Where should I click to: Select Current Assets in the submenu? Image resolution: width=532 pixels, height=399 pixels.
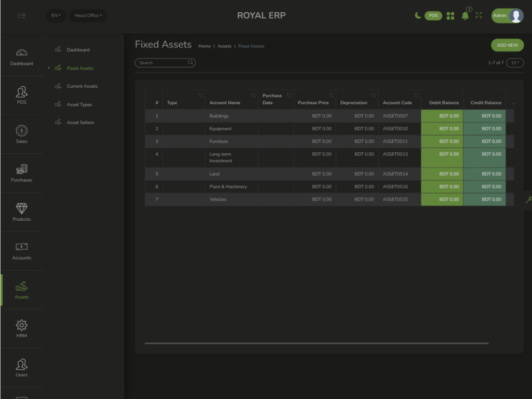coord(82,86)
